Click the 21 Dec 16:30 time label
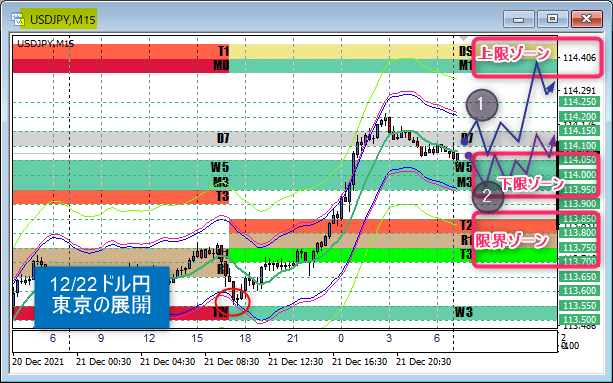Screen dimensions: 613x383 (x=360, y=362)
